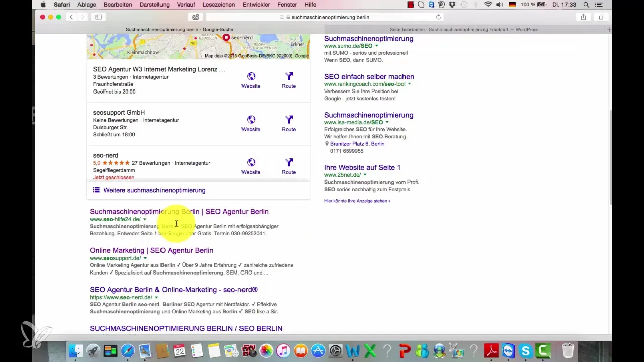Switch to the WordPress 'Seite bearbeiten' tab

click(464, 30)
